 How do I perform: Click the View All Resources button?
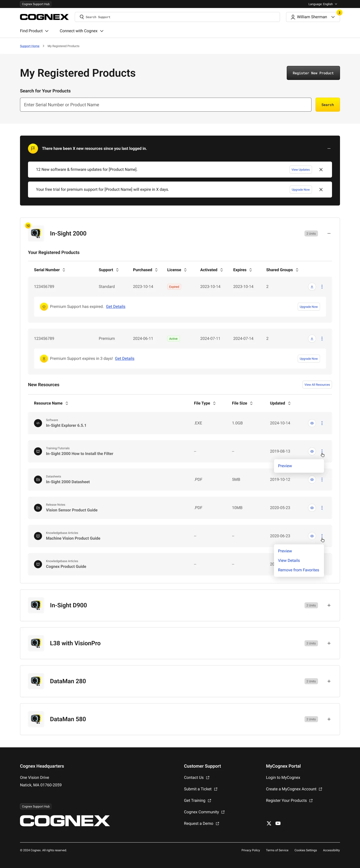tap(317, 385)
